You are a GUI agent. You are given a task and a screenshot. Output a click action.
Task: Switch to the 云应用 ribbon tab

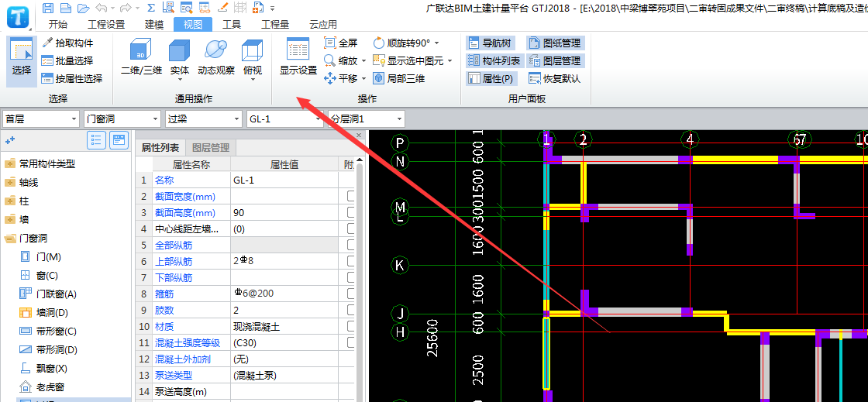tap(323, 24)
